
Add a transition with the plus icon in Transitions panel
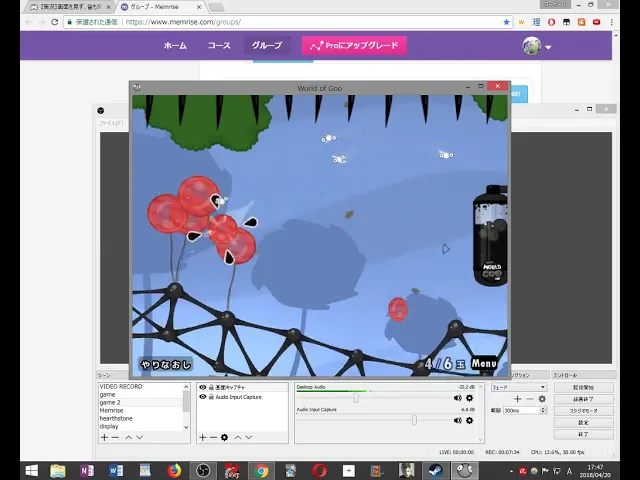click(x=518, y=399)
